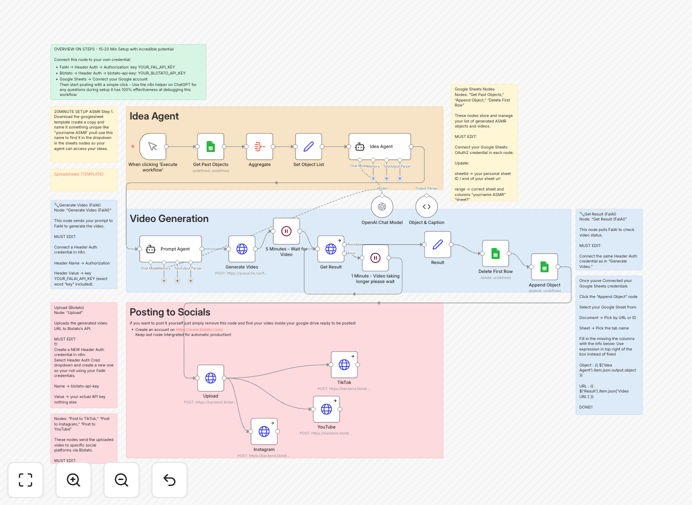Select the Generate Video (Fal AI) blue note

click(x=84, y=245)
